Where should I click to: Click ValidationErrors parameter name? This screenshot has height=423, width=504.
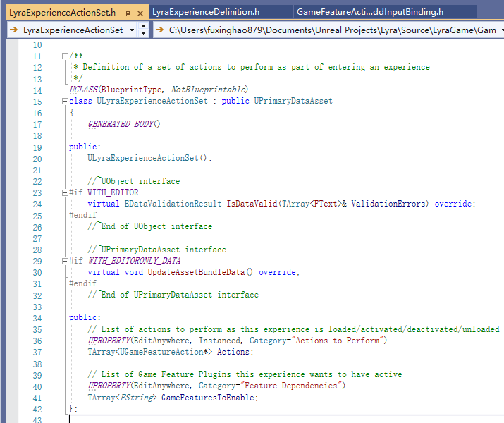click(x=388, y=204)
